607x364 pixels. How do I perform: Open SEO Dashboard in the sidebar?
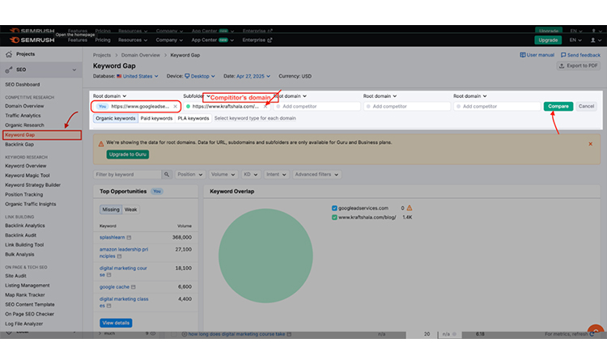coord(23,84)
